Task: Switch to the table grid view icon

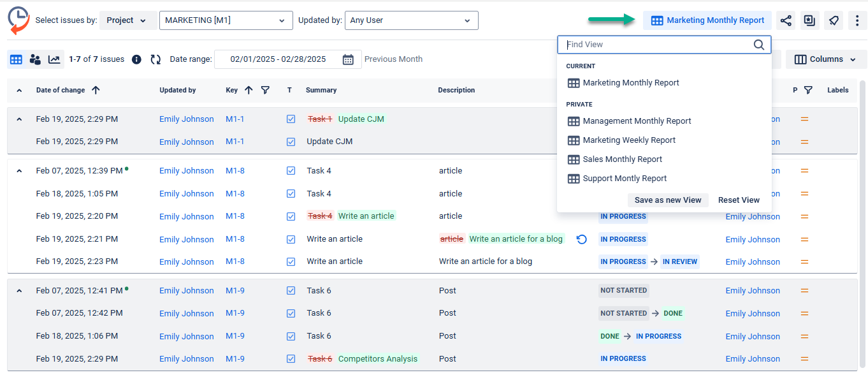Action: tap(16, 59)
